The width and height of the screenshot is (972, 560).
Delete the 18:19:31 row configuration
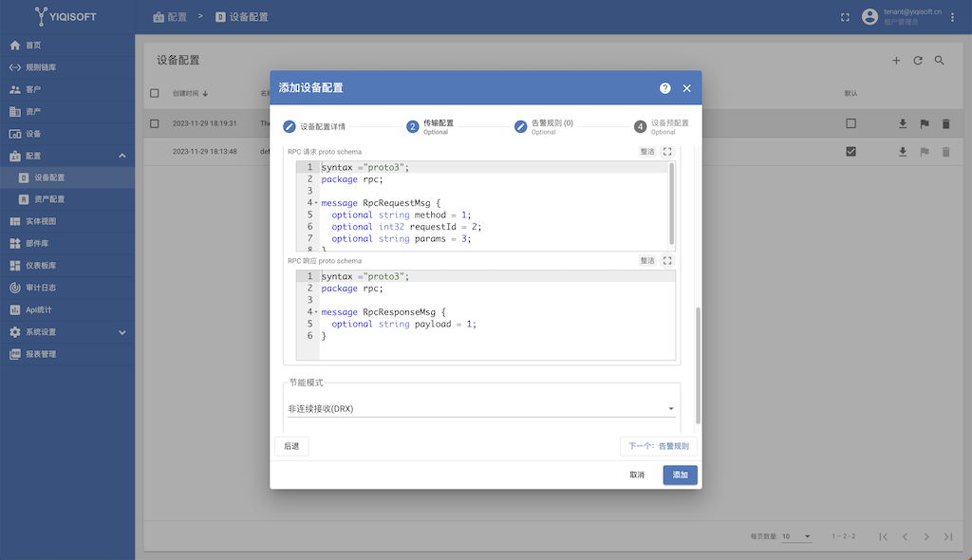pos(946,123)
